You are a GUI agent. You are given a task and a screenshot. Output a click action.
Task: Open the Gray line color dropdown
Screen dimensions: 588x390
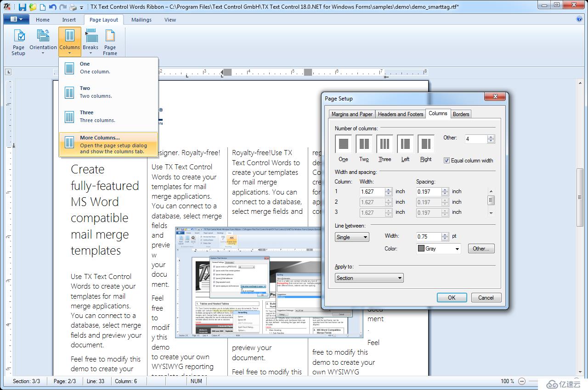[438, 249]
